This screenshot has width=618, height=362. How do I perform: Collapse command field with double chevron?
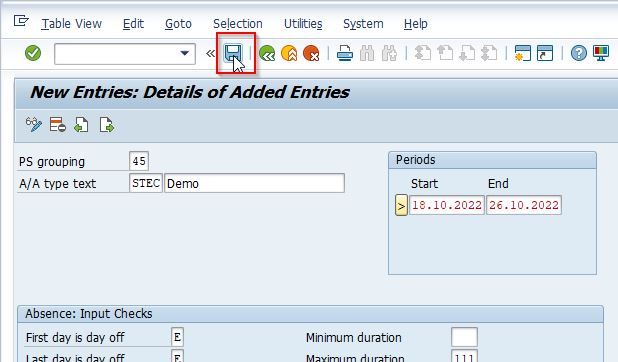click(210, 53)
